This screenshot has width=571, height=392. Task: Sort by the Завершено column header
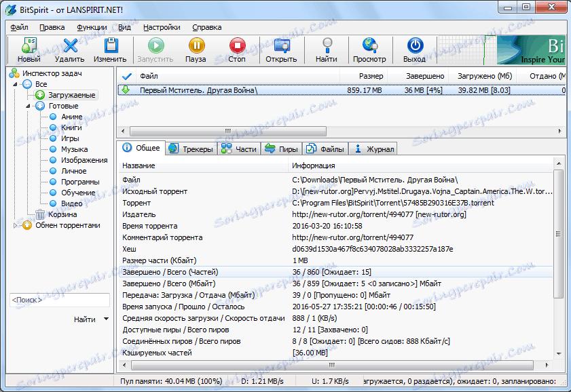tap(418, 77)
